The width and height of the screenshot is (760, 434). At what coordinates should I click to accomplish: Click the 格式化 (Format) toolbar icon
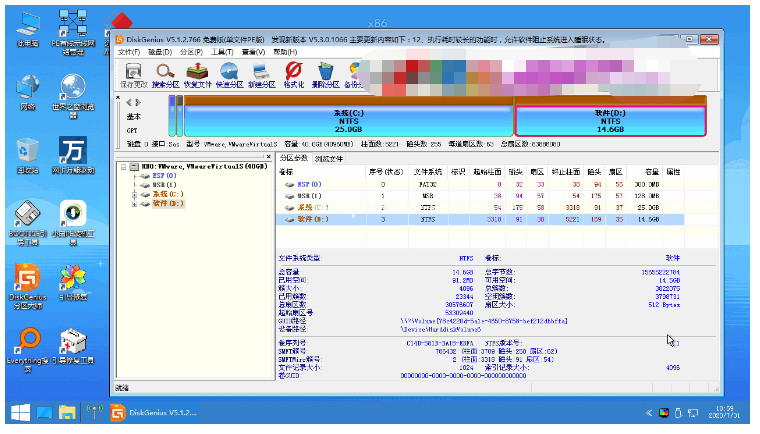[294, 74]
